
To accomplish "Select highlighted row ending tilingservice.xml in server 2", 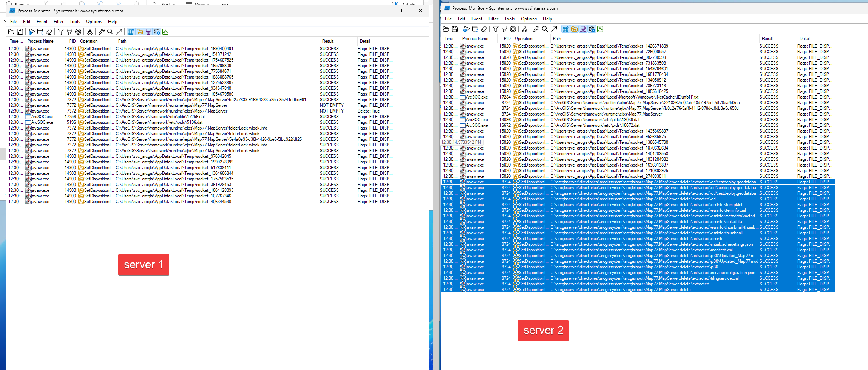I will point(638,278).
